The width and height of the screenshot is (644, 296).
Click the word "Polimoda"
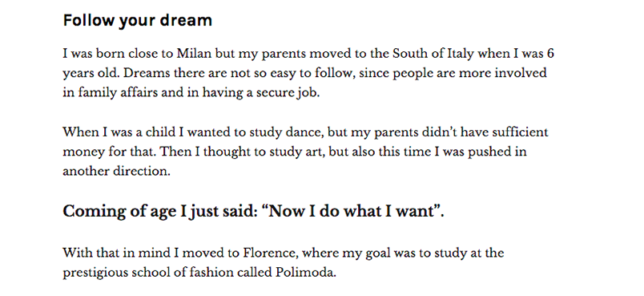click(305, 272)
